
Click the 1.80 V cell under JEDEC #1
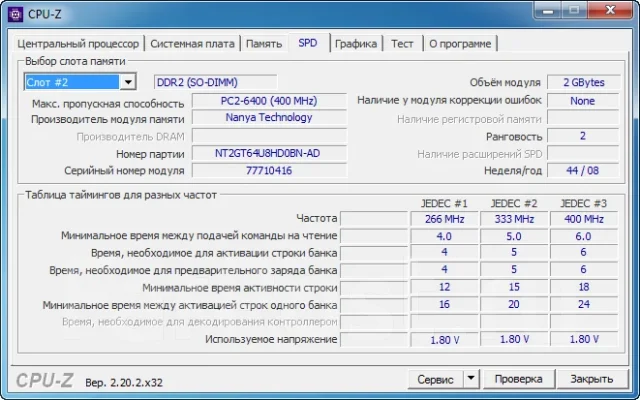pyautogui.click(x=444, y=340)
